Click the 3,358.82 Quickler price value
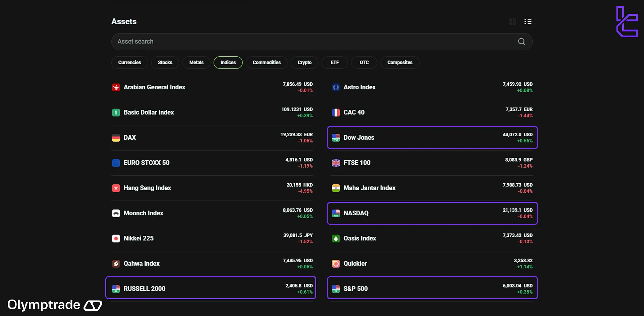Screen dimensions: 644x316 (x=523, y=261)
